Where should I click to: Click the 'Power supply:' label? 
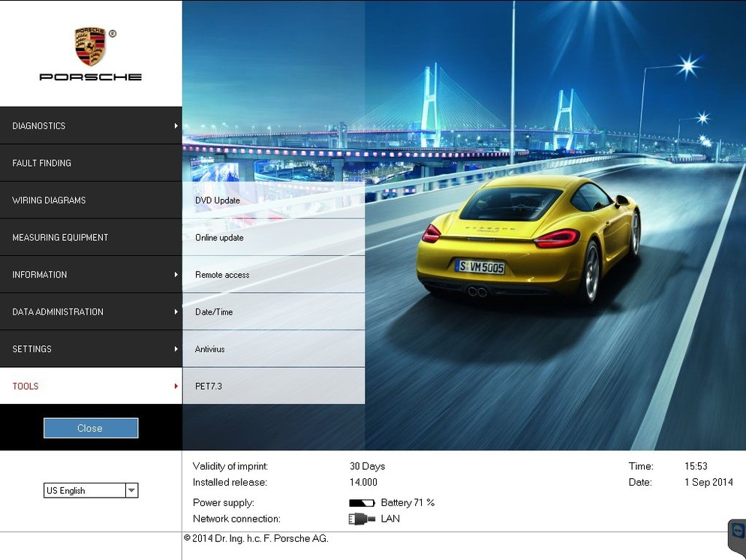tap(224, 502)
